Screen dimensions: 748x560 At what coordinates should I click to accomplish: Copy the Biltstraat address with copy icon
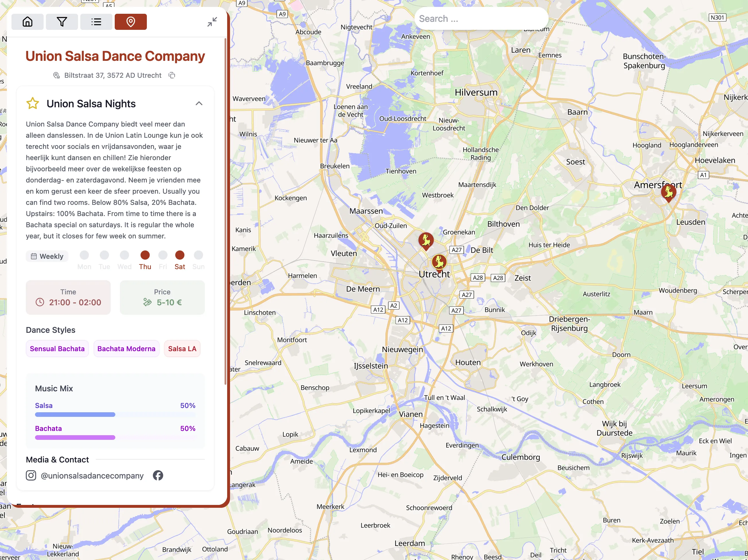(172, 75)
